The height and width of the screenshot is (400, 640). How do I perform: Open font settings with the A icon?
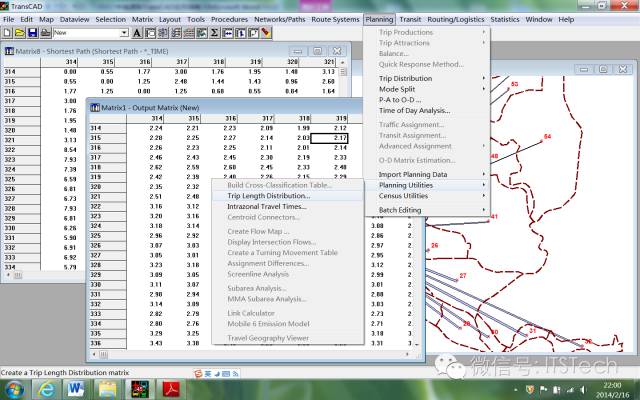[x=137, y=33]
